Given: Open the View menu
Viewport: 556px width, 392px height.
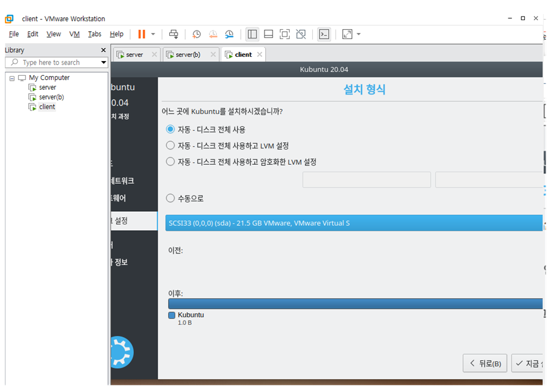Looking at the screenshot, I should (x=54, y=34).
